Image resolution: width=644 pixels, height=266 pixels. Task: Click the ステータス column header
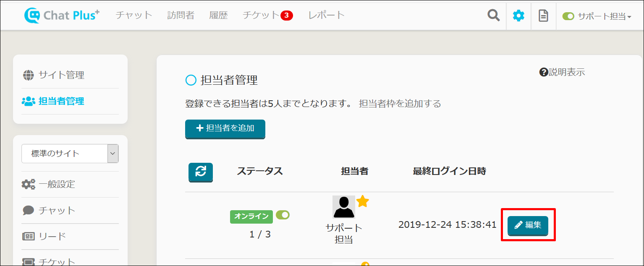click(x=260, y=171)
